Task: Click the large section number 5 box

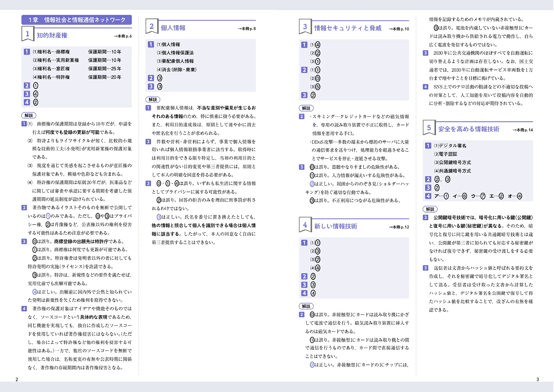Action: point(429,128)
